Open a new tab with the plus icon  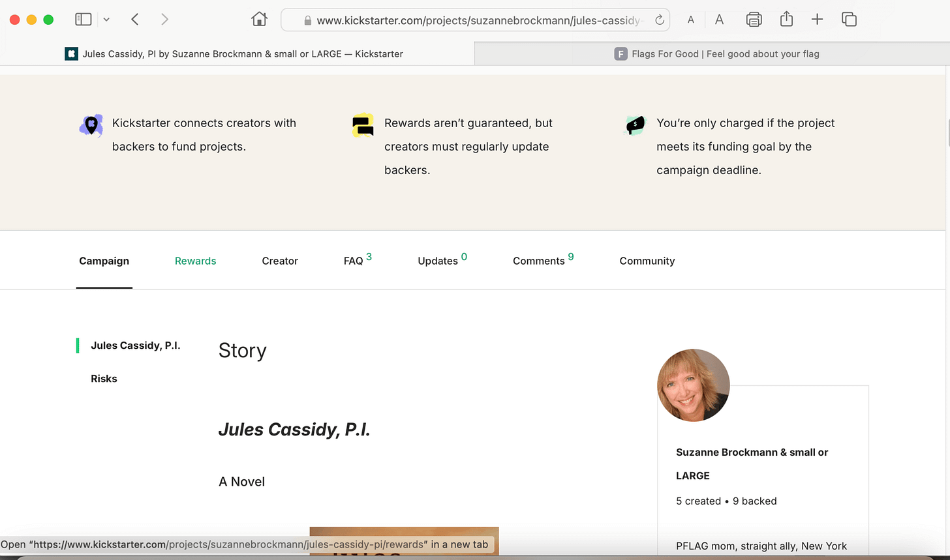coord(817,20)
